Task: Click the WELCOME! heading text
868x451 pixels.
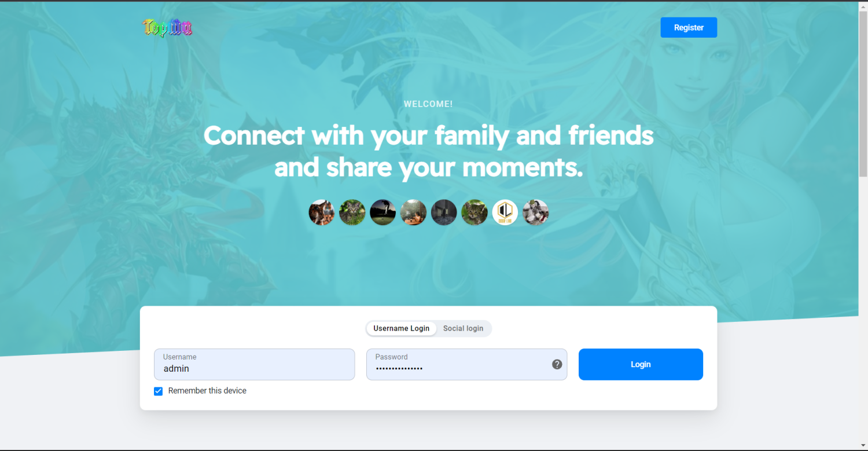Action: point(428,104)
